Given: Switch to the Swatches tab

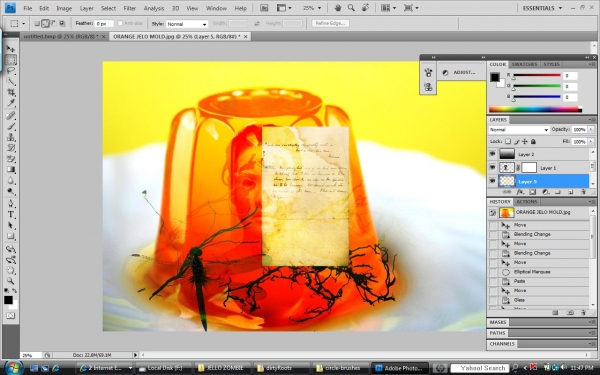Looking at the screenshot, I should tap(524, 64).
